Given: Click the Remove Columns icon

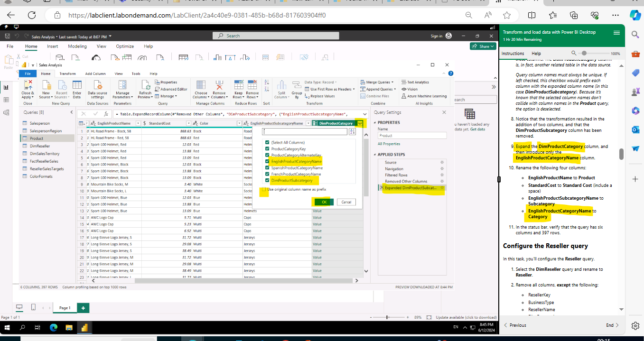Looking at the screenshot, I should pyautogui.click(x=219, y=84).
